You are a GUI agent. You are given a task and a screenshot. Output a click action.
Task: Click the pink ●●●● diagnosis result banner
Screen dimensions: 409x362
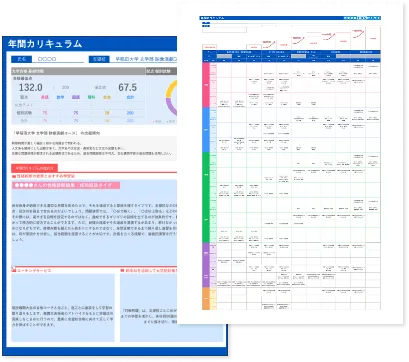66,185
